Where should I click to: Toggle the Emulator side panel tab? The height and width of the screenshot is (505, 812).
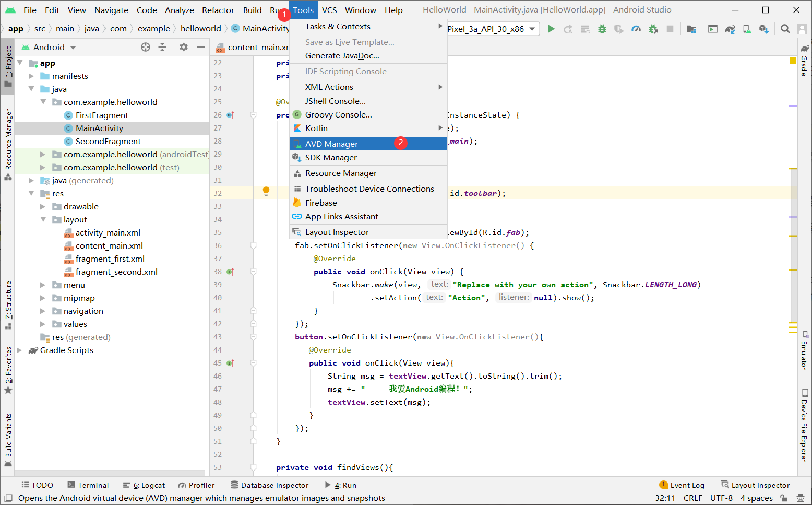point(804,350)
